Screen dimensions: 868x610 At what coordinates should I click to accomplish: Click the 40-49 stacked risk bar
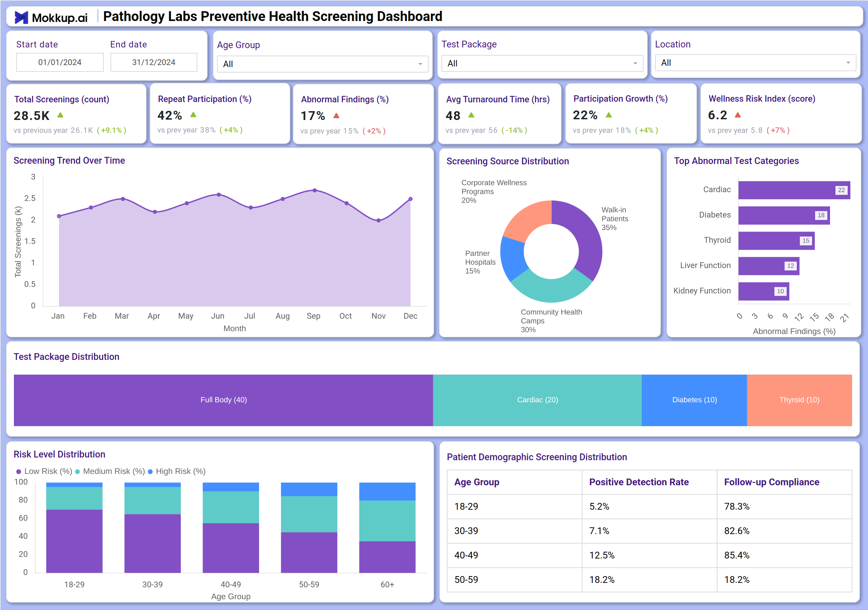point(231,528)
